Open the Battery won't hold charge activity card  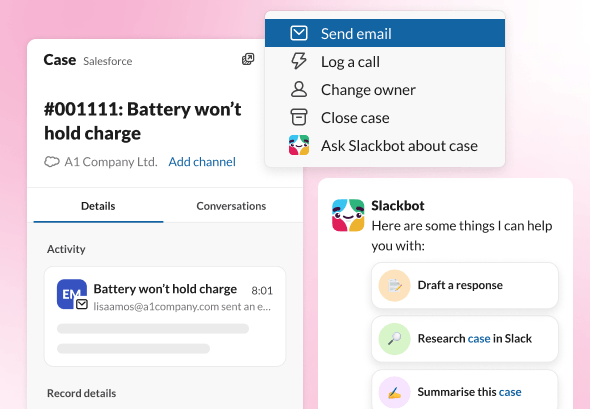point(165,316)
